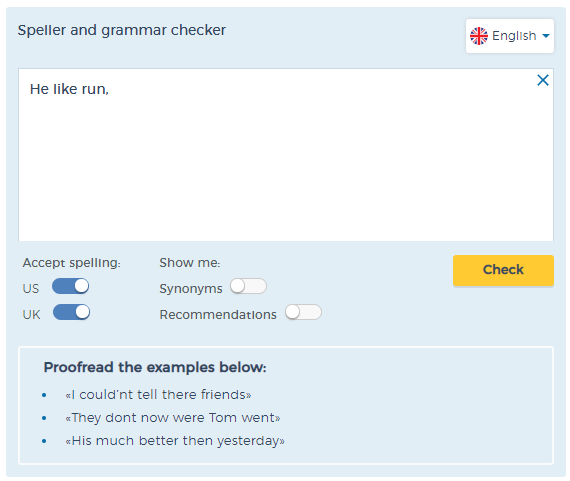
Task: Click "Proofread the examples below:" heading
Action: click(155, 367)
